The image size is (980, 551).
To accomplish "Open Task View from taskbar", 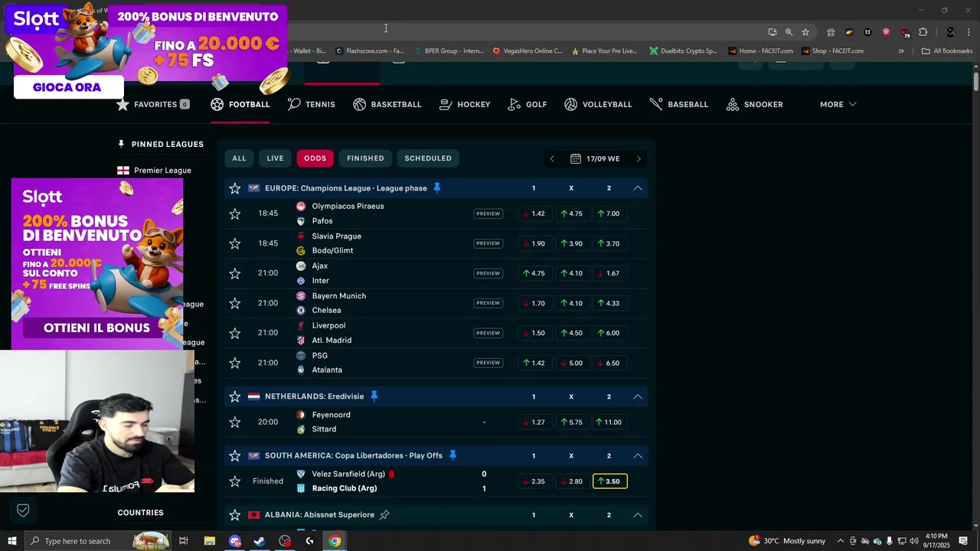I will point(184,541).
